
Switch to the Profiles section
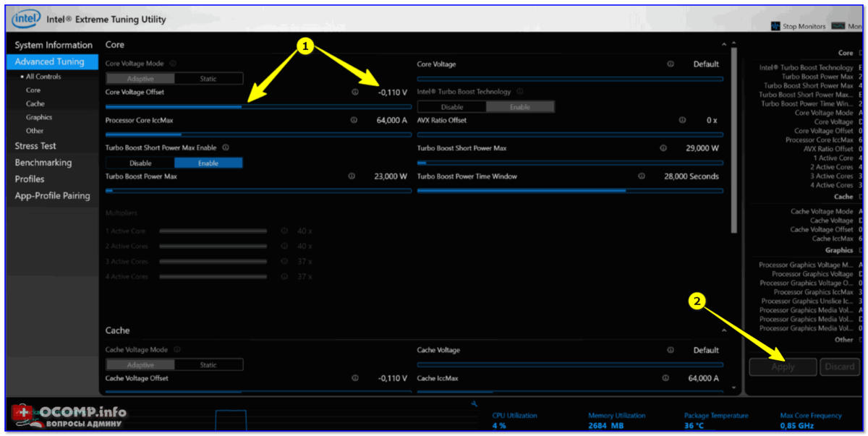(x=30, y=179)
